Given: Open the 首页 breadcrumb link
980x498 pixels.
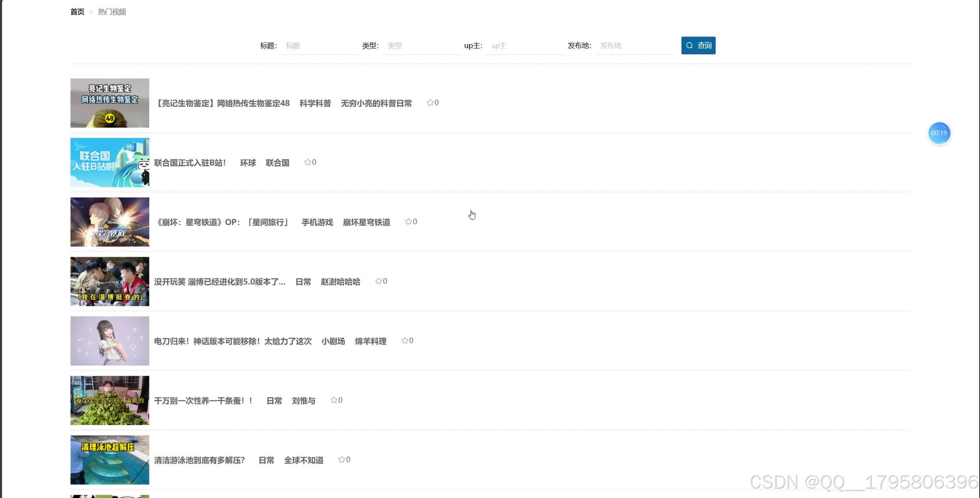Looking at the screenshot, I should [x=77, y=11].
